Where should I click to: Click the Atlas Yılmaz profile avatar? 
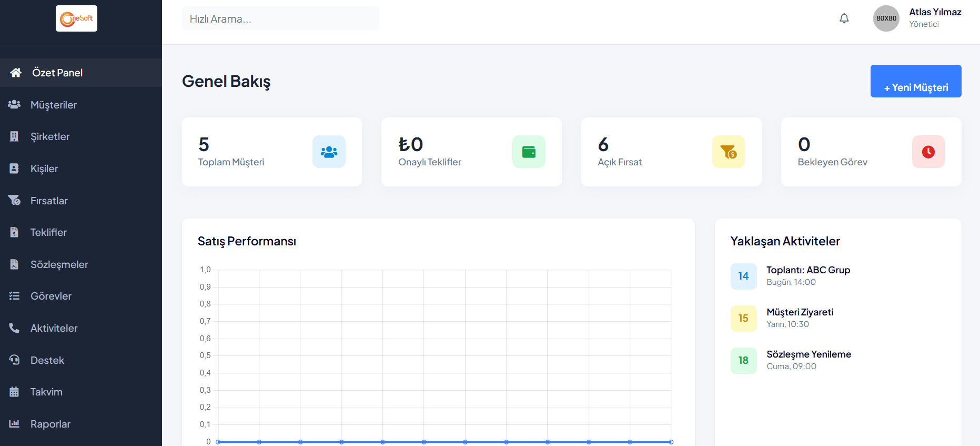coord(886,18)
